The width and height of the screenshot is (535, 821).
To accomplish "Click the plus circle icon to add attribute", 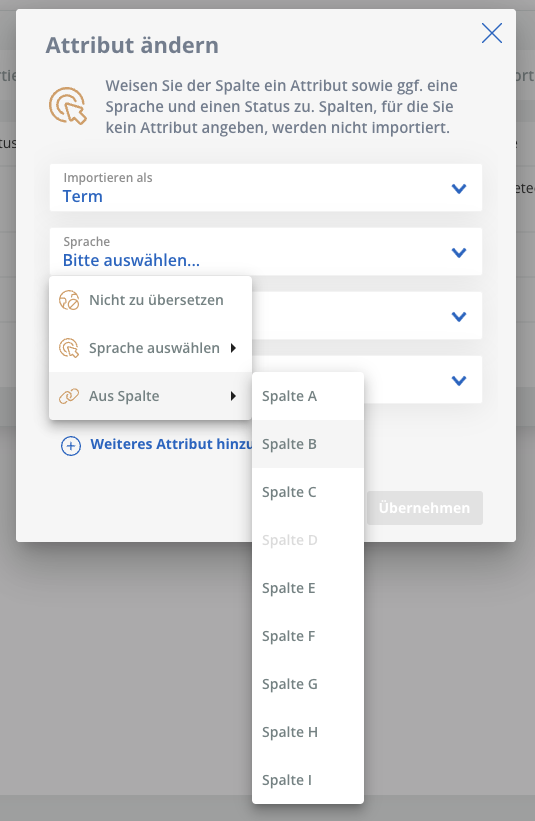I will tap(71, 446).
